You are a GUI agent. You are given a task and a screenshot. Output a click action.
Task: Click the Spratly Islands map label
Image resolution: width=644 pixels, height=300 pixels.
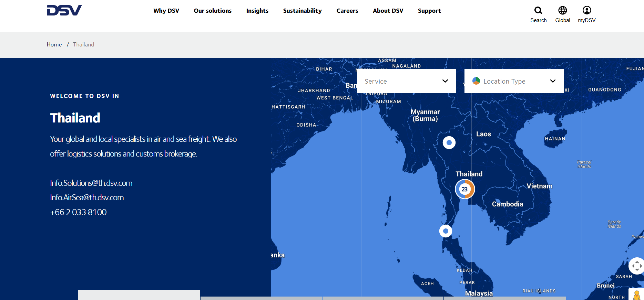click(x=614, y=224)
